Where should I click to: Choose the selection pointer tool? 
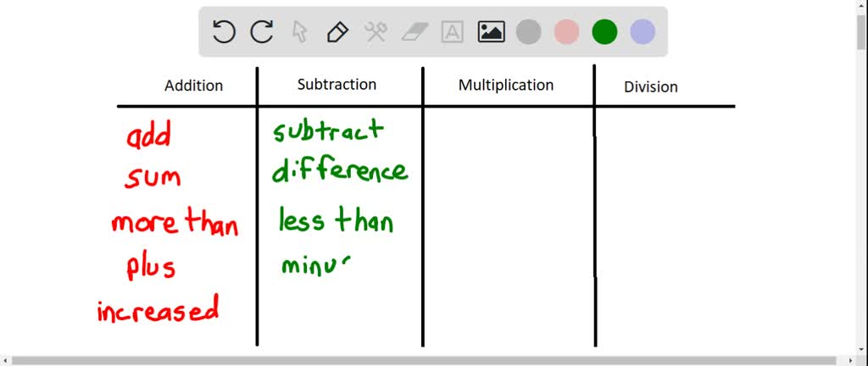click(x=299, y=32)
